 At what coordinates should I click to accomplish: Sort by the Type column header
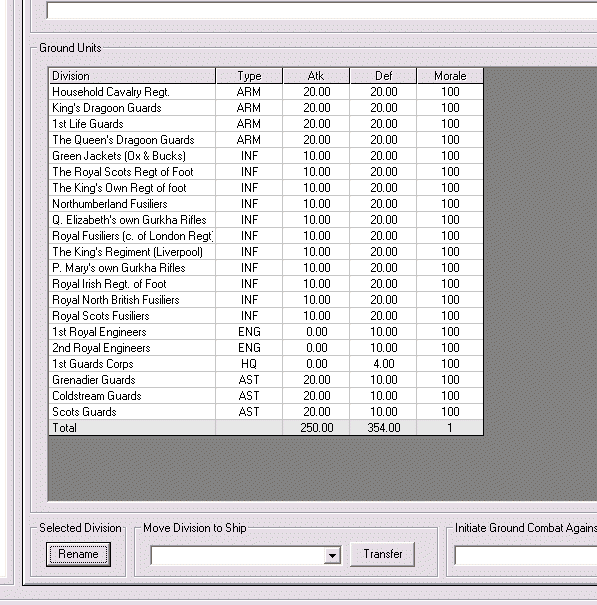tap(249, 76)
